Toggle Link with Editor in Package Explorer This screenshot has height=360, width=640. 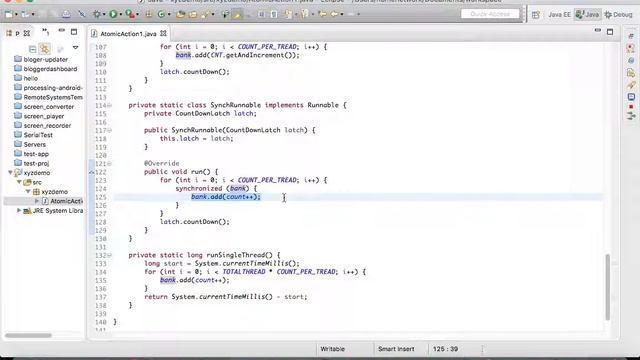[x=45, y=49]
